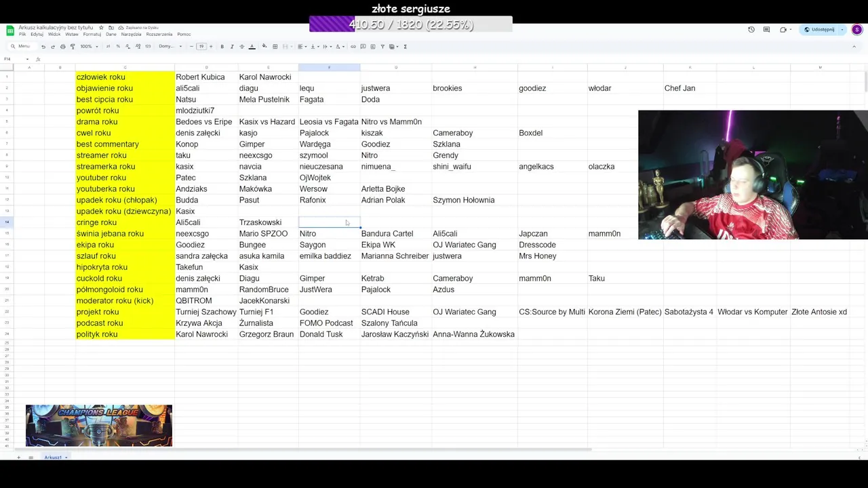Image resolution: width=868 pixels, height=488 pixels.
Task: Insert a comment
Action: point(363,46)
